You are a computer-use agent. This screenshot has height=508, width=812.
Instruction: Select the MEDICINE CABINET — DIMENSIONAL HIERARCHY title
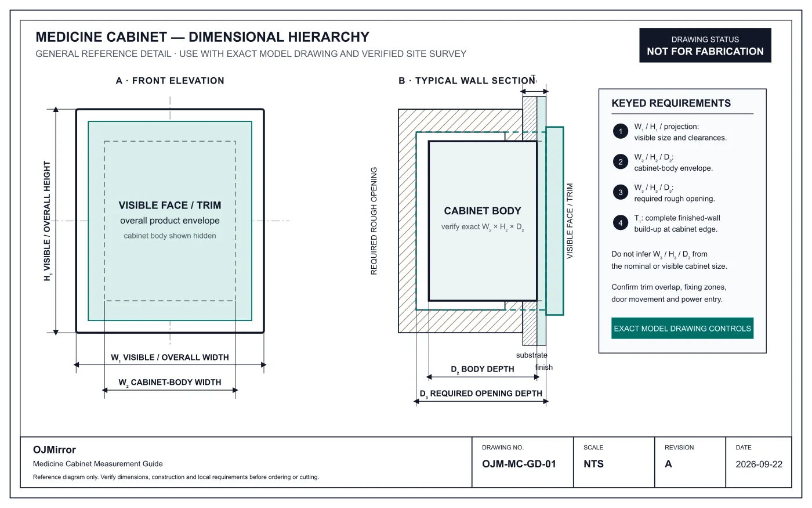point(202,37)
